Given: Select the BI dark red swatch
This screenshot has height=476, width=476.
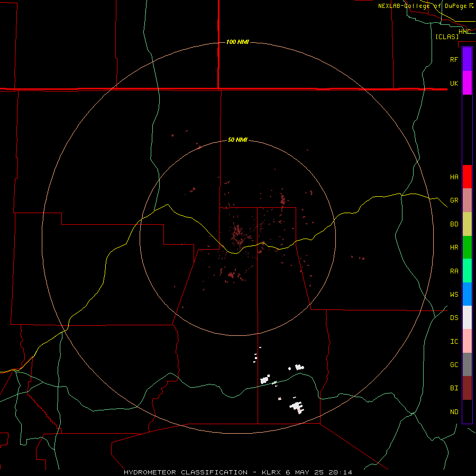Looking at the screenshot, I should pos(467,388).
